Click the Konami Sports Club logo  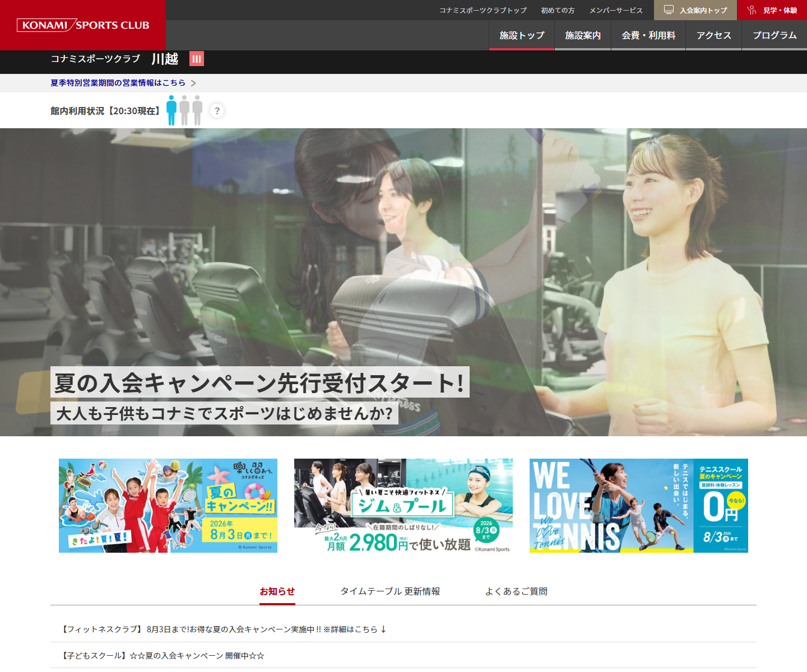pyautogui.click(x=83, y=25)
